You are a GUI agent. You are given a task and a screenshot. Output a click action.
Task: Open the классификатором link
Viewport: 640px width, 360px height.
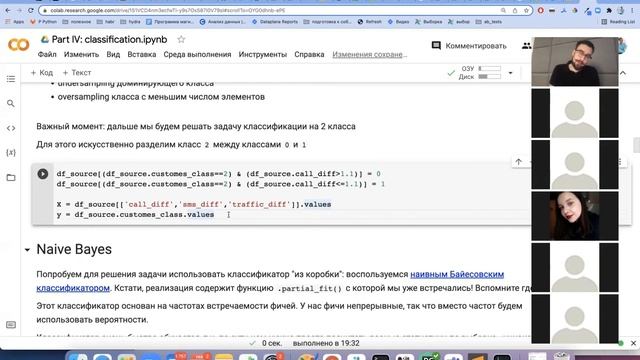pyautogui.click(x=73, y=288)
